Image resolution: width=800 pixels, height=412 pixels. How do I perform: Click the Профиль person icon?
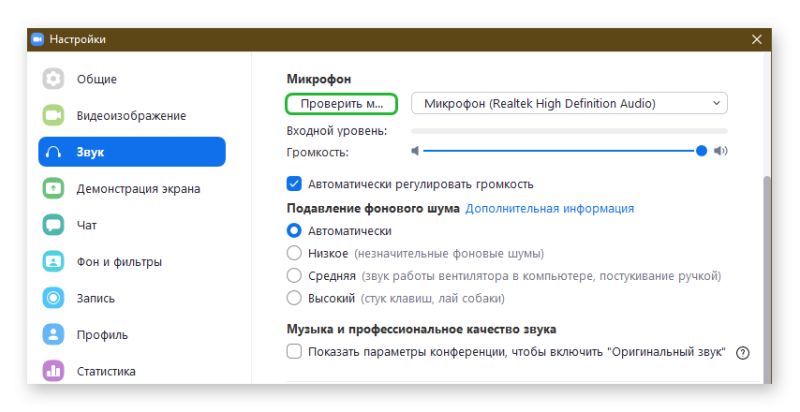(53, 334)
